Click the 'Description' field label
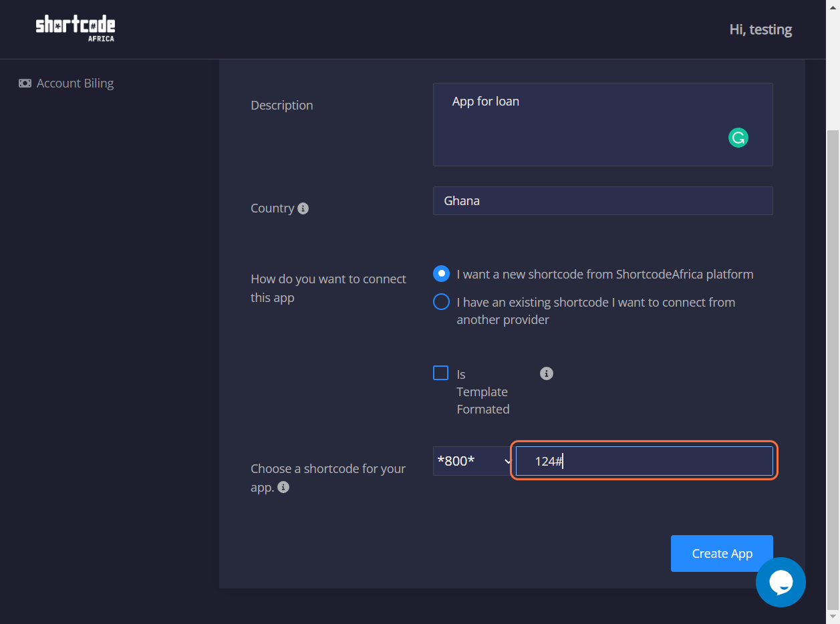The width and height of the screenshot is (840, 624). [281, 106]
